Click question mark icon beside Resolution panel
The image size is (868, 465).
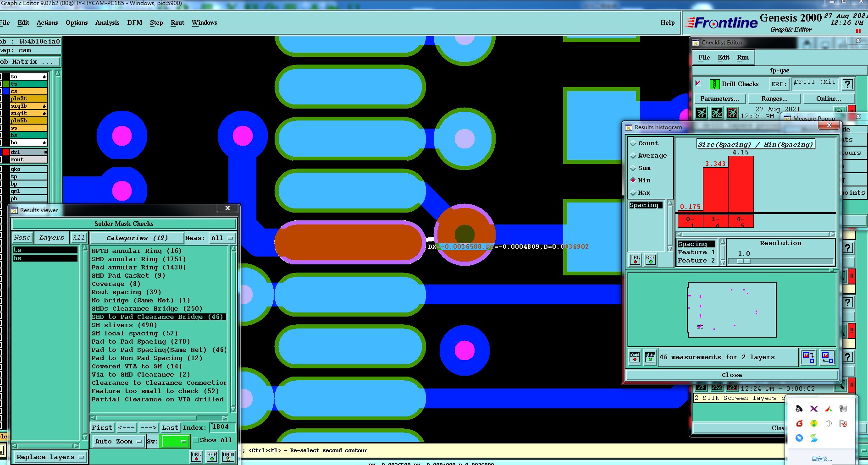[x=848, y=248]
